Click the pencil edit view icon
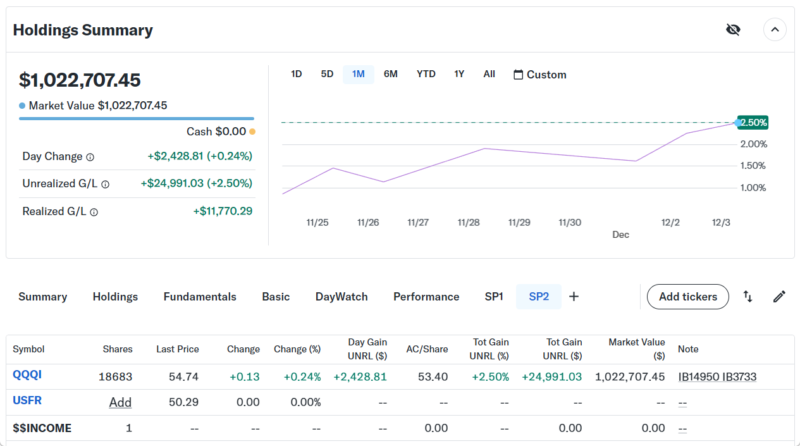This screenshot has height=446, width=800. [779, 297]
